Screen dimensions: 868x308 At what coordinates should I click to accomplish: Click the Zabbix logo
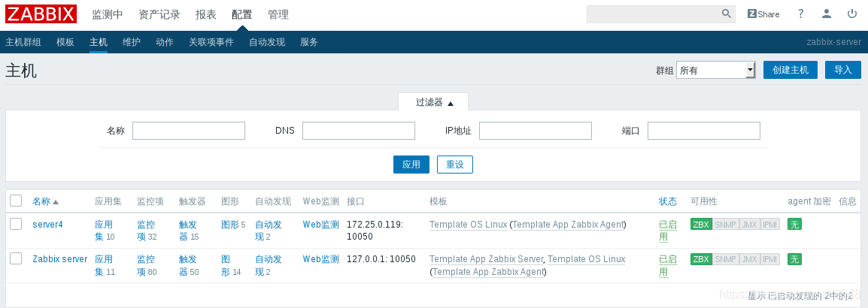click(x=41, y=14)
